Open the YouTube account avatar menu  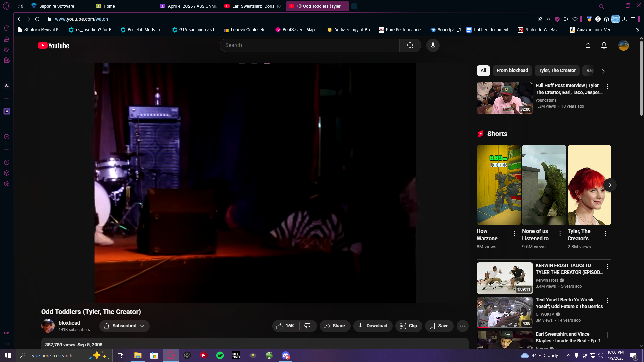pos(624,45)
